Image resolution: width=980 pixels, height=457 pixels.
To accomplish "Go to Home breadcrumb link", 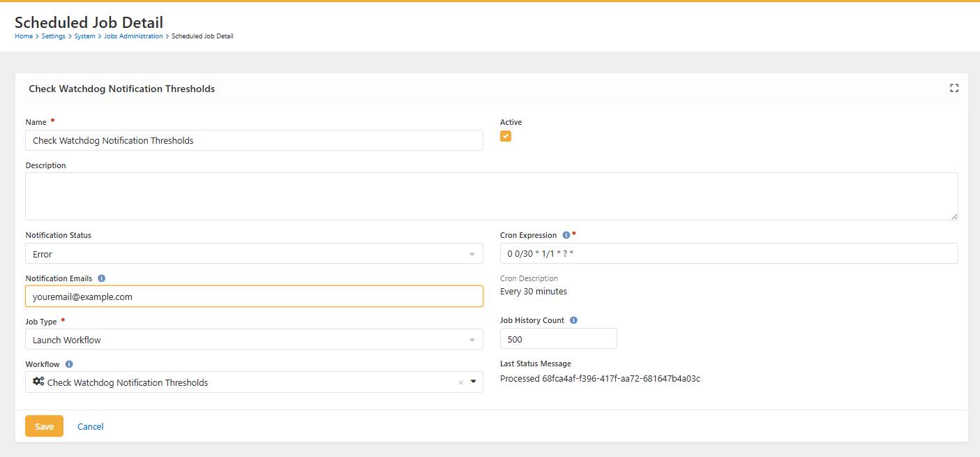I will click(24, 36).
